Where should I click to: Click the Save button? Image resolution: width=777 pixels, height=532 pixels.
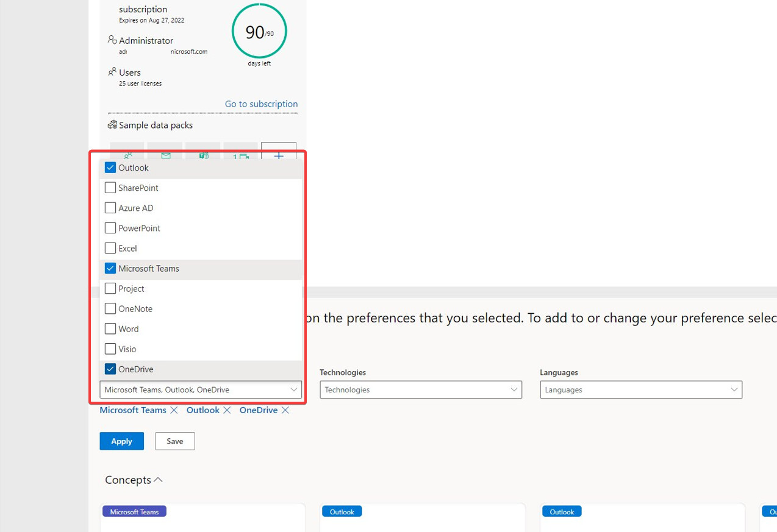click(x=175, y=441)
